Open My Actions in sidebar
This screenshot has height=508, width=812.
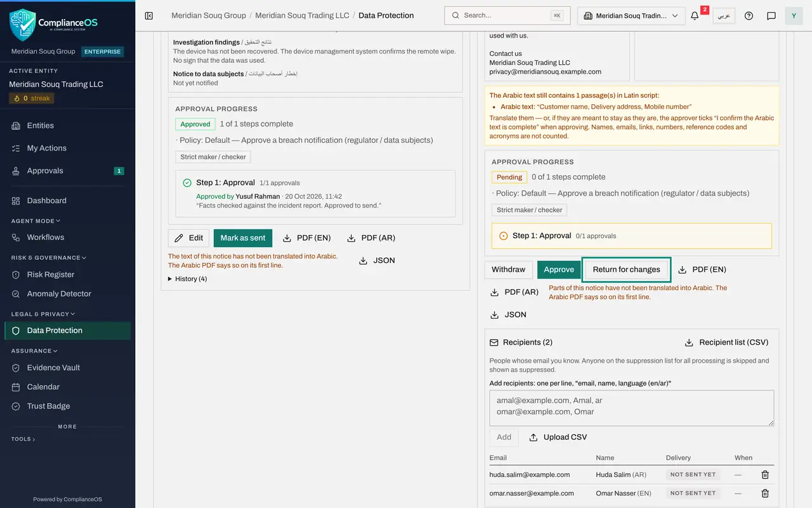[x=67, y=148]
